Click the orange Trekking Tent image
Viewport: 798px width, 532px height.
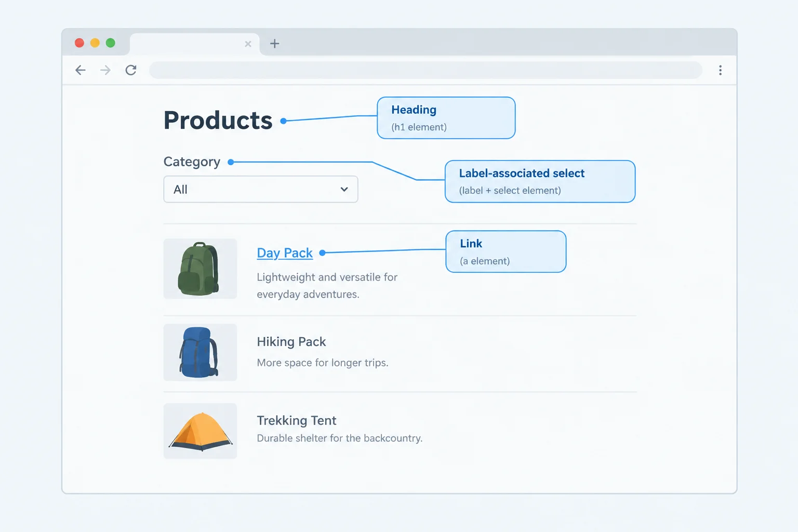200,431
